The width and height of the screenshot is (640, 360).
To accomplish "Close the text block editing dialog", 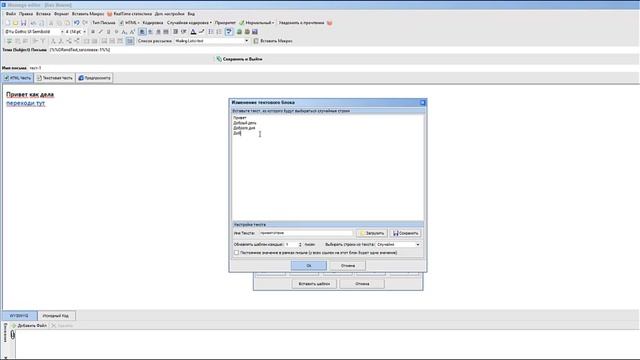I will click(423, 102).
